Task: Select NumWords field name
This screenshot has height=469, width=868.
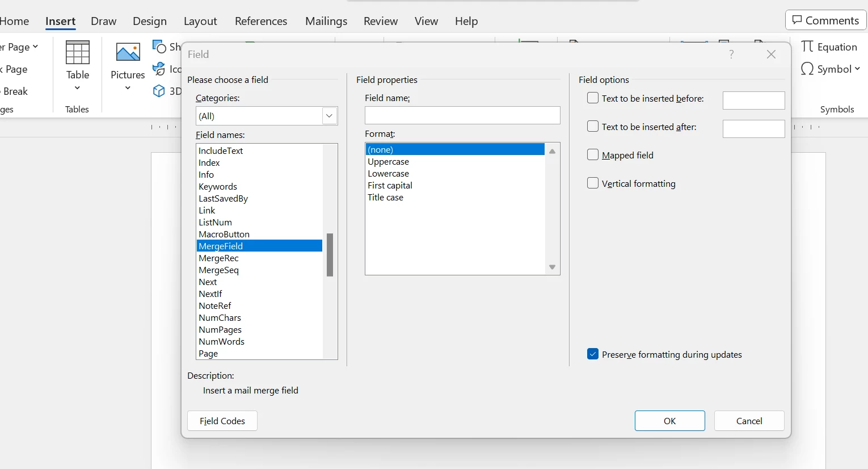Action: coord(259,341)
